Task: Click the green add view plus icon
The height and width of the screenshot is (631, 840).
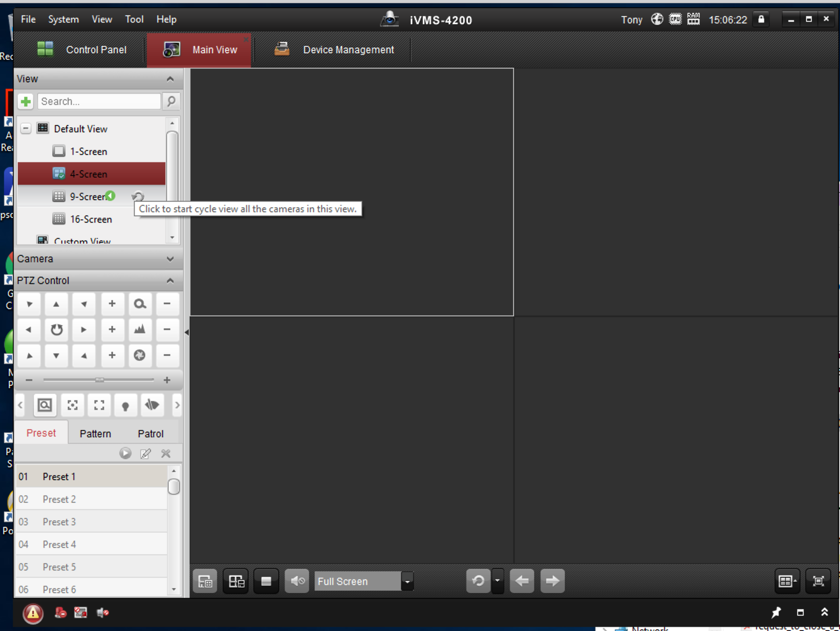Action: (26, 101)
